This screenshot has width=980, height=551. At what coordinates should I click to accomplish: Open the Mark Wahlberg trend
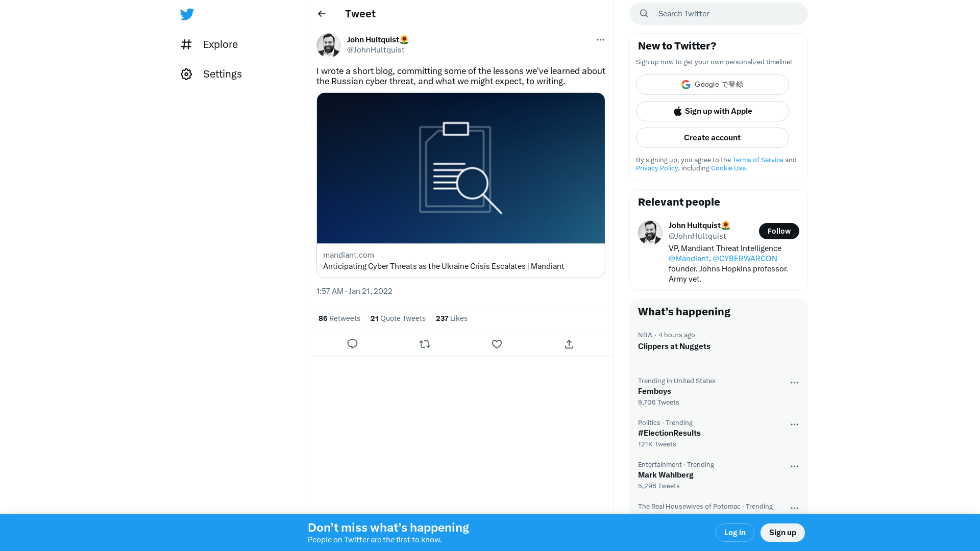(666, 475)
